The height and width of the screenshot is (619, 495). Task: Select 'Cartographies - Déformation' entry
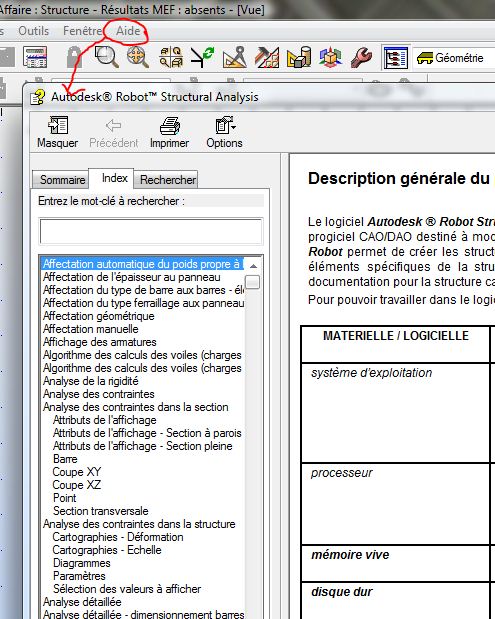pos(118,537)
